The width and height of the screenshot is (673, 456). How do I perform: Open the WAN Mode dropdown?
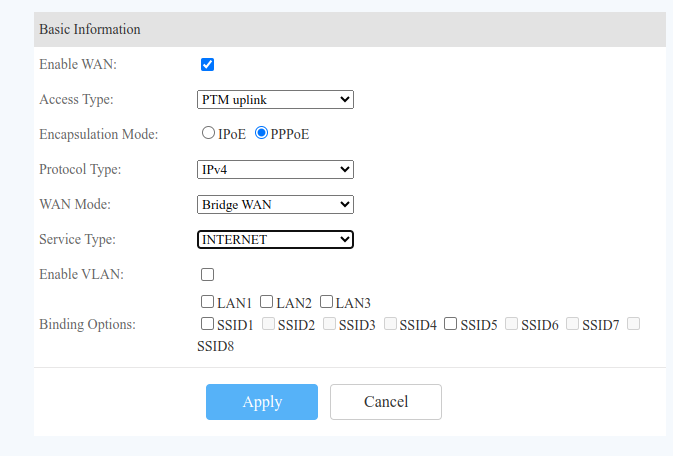[x=275, y=204]
